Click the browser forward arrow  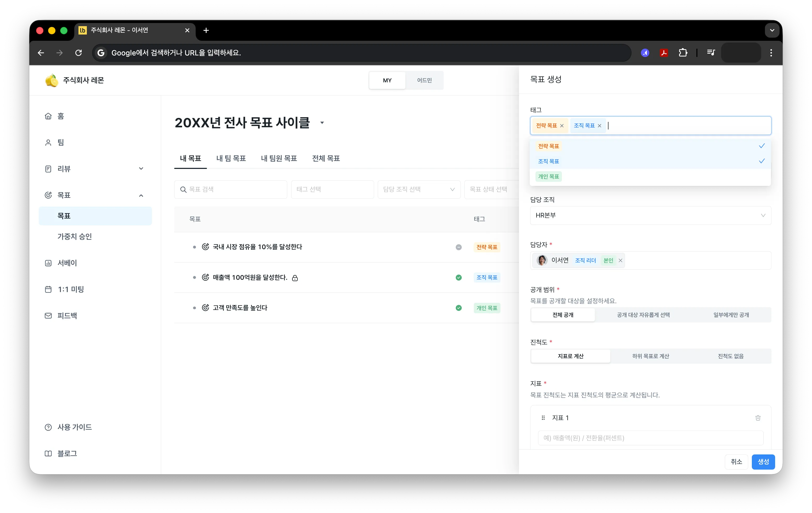pos(60,53)
